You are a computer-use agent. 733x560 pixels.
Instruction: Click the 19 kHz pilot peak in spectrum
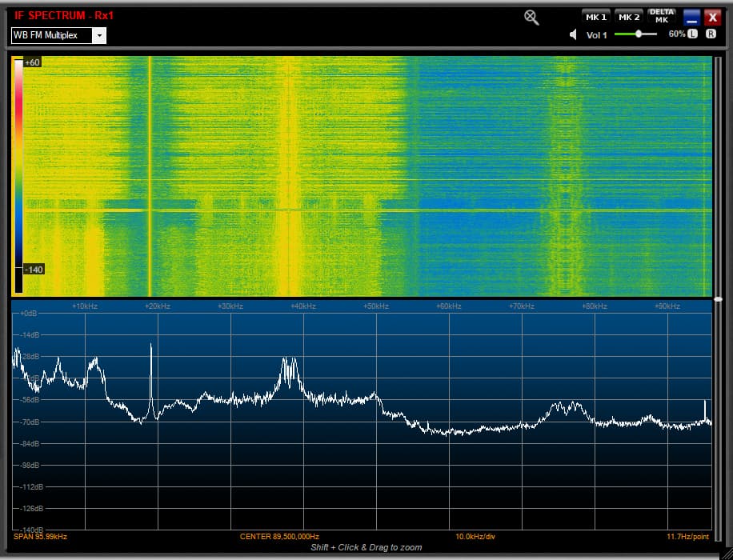(151, 352)
